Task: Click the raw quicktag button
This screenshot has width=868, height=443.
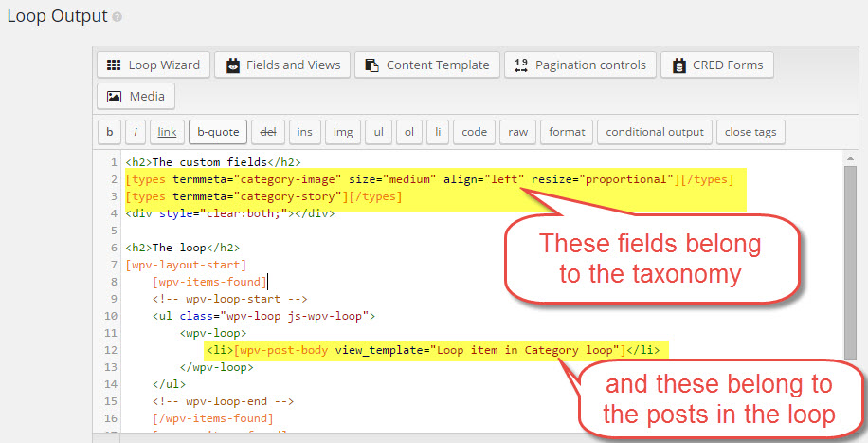Action: [517, 132]
